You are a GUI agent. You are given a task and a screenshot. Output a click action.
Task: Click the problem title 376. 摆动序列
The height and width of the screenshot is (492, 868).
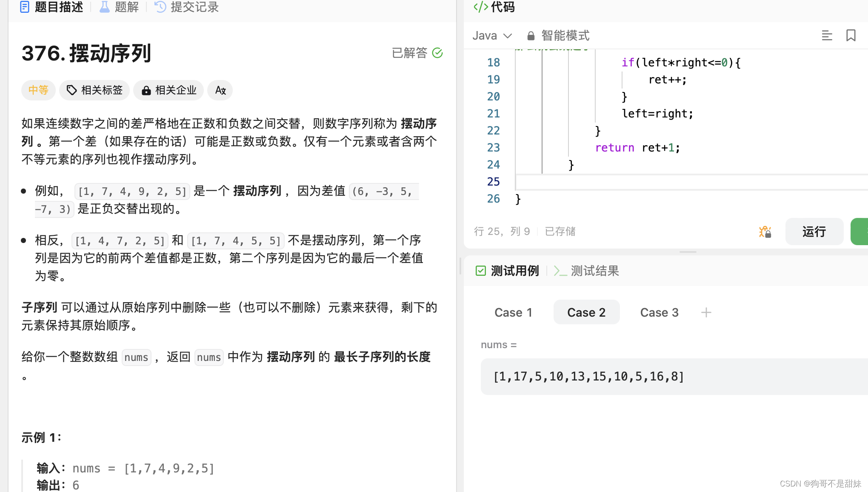86,53
